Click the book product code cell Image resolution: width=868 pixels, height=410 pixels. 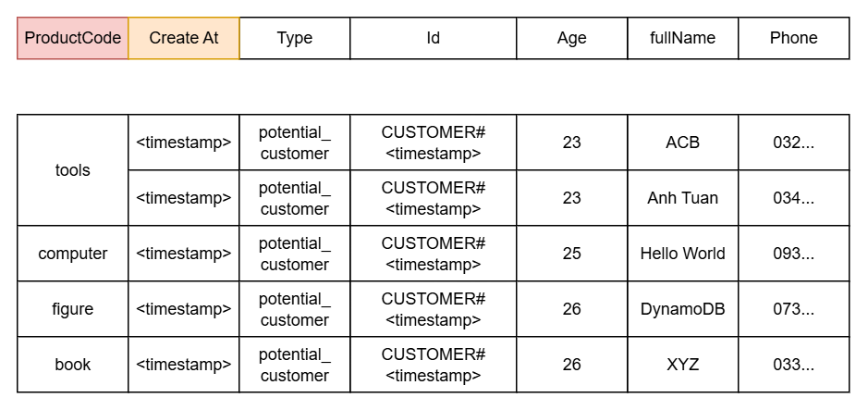point(73,365)
